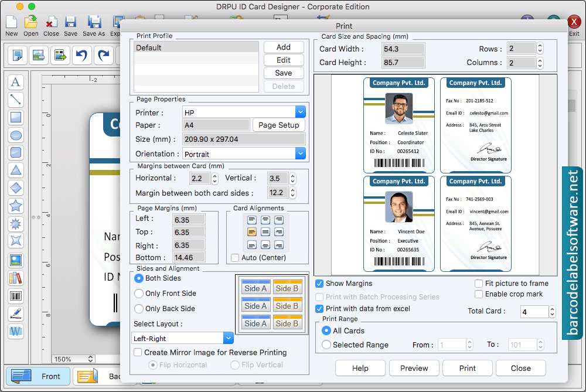
Task: Choose top-left card alignment icon
Action: [252, 220]
